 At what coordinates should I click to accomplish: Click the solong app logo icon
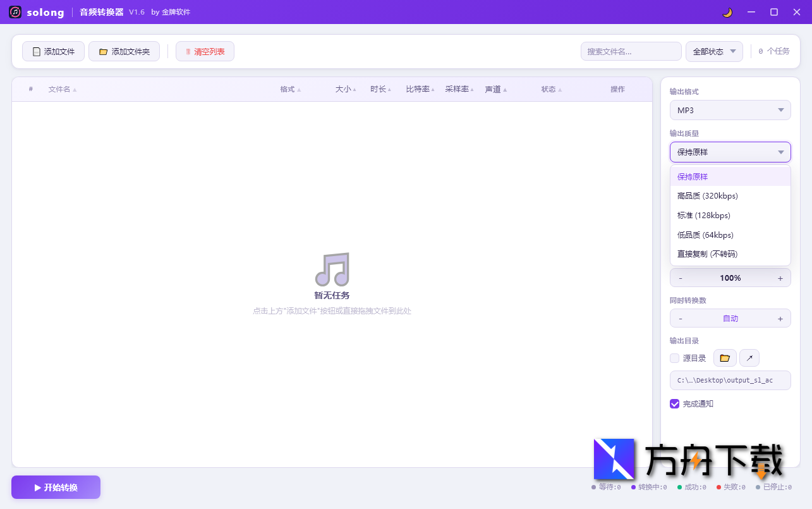coord(15,11)
